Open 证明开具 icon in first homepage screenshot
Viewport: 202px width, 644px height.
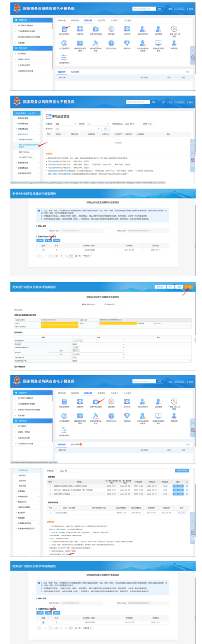[127, 29]
